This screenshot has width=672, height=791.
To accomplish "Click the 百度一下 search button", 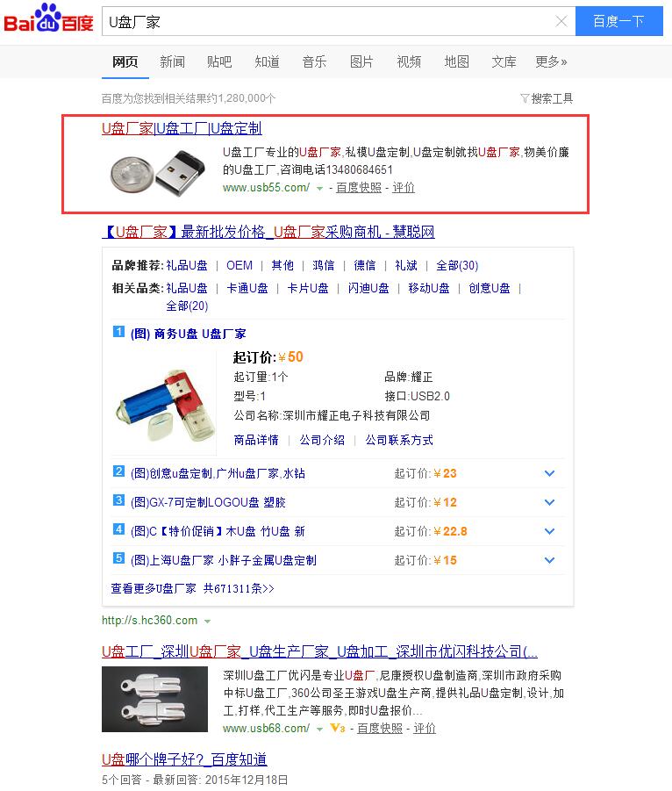I will 618,21.
